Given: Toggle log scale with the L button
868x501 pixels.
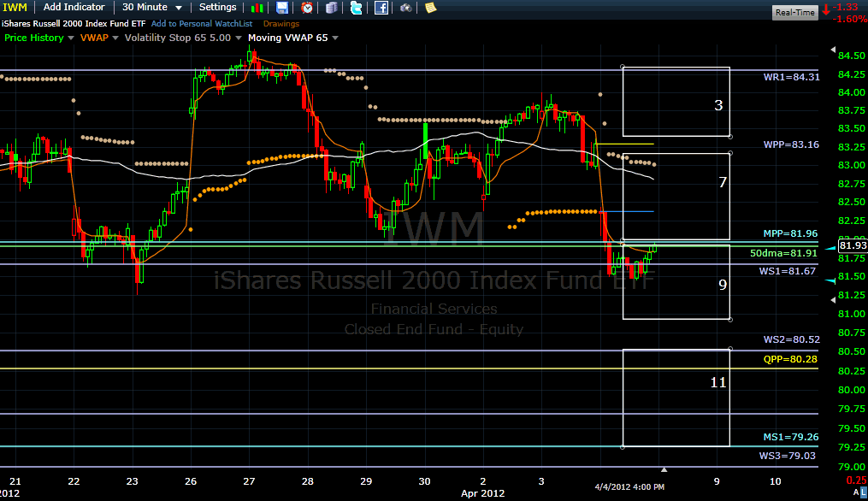Looking at the screenshot, I should (864, 492).
